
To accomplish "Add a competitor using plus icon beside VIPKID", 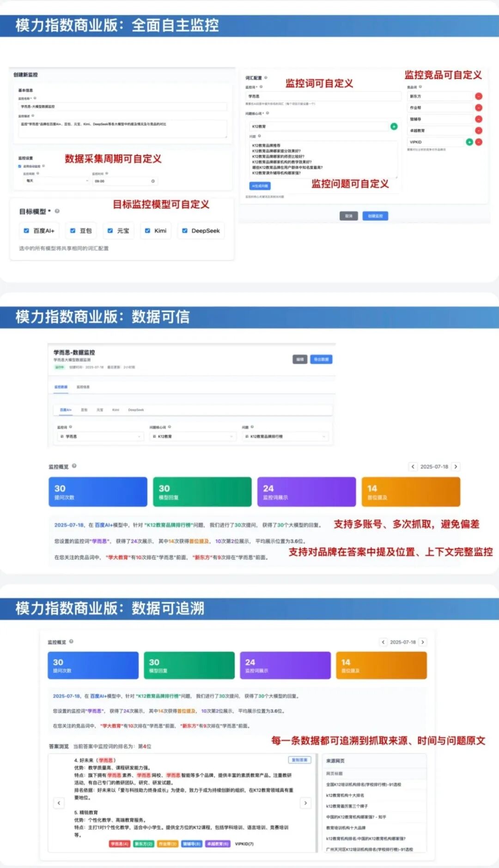I will point(469,142).
